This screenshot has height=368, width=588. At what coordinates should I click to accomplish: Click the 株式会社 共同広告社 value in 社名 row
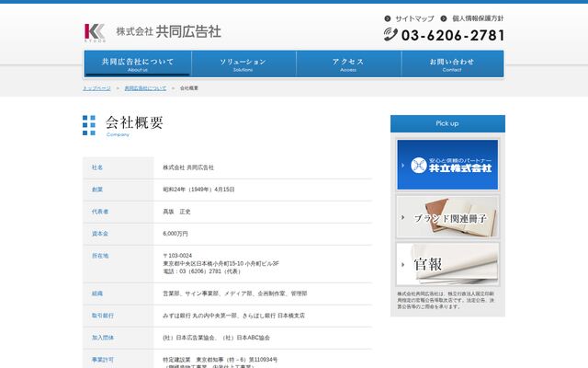click(x=188, y=167)
